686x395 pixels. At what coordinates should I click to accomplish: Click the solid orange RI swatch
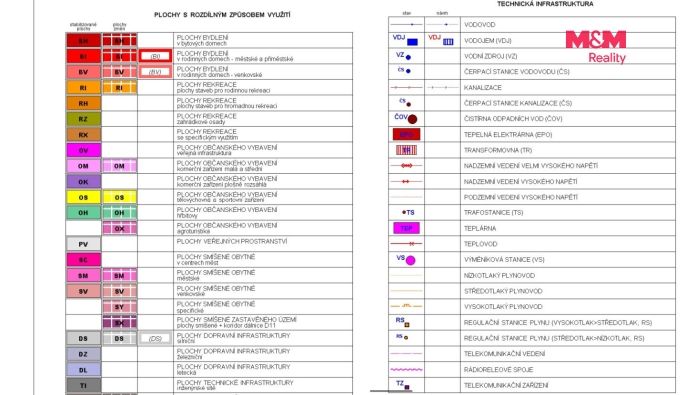click(83, 87)
